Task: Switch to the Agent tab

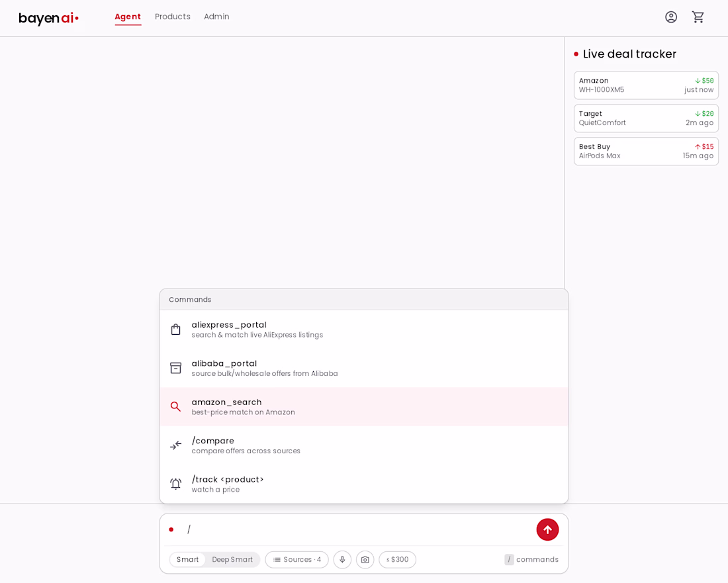Action: coord(128,17)
